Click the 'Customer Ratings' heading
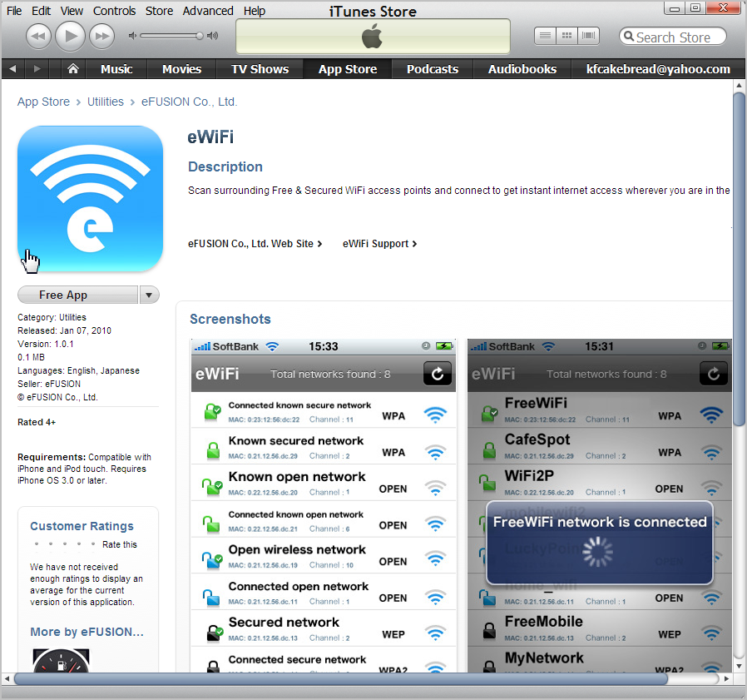The height and width of the screenshot is (700, 747). (x=82, y=526)
